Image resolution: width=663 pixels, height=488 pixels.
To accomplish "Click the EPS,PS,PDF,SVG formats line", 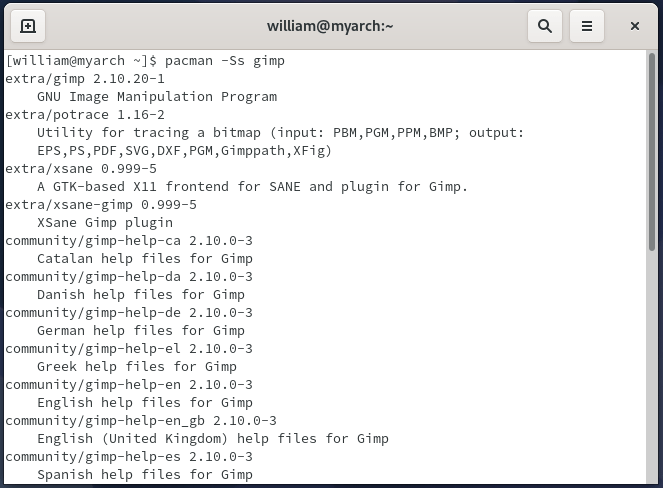I will click(184, 151).
